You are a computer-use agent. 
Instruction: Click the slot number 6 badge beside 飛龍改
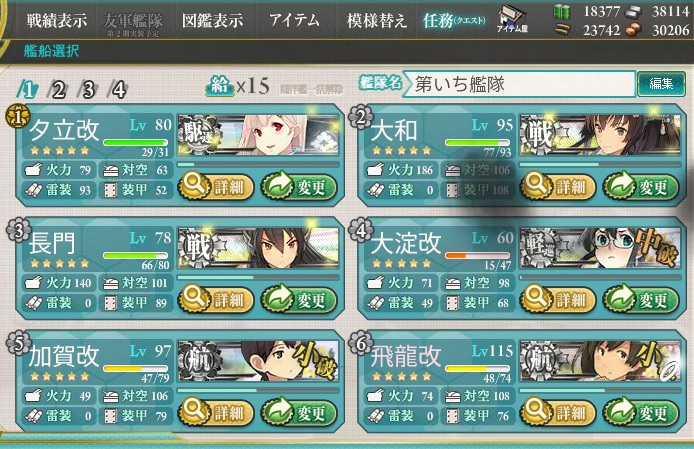point(360,344)
